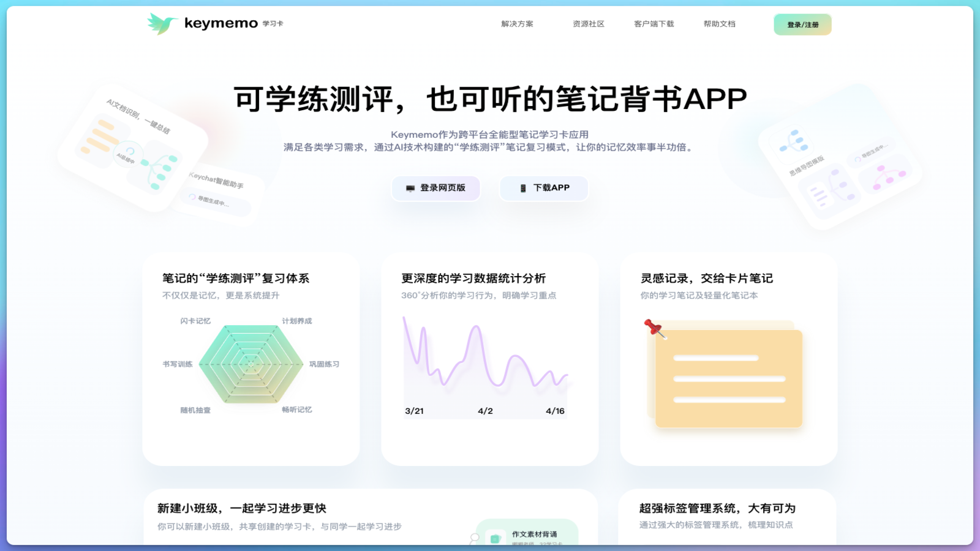Click heading 灵感记录，交给卡片笔记
The width and height of the screenshot is (980, 551).
pos(707,279)
